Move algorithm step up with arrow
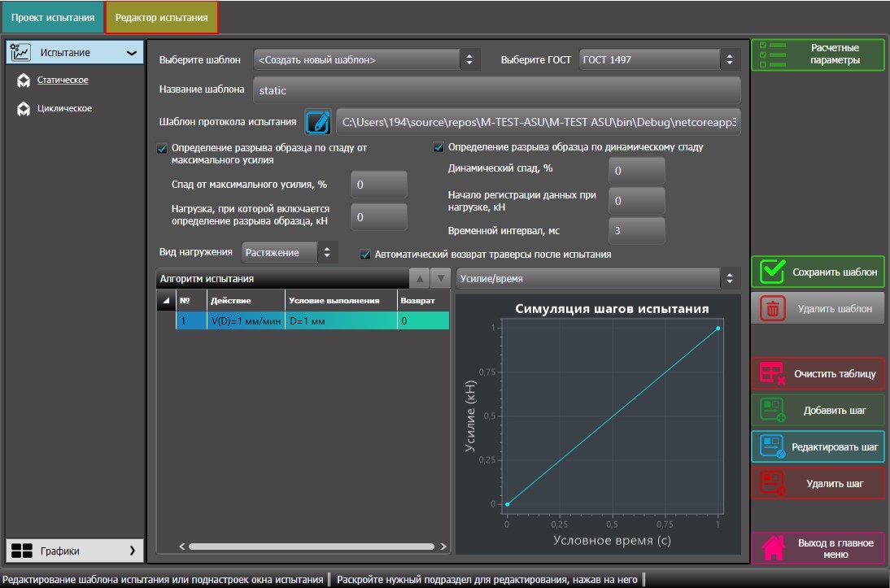 coord(420,279)
